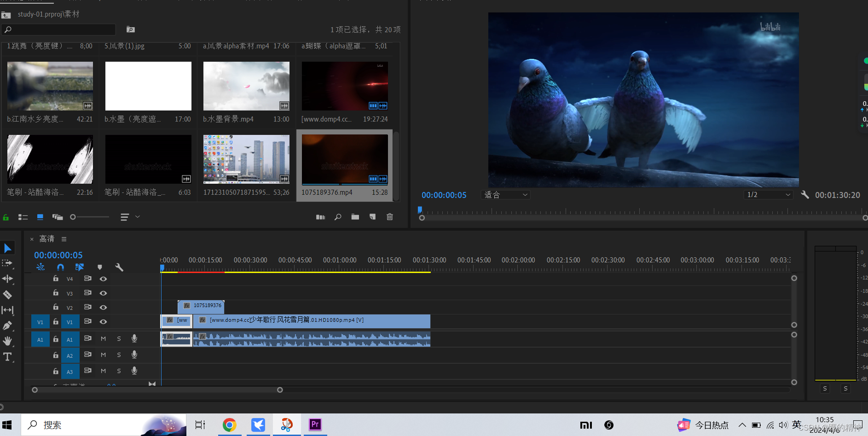Screen dimensions: 868x436
Task: Open Windows Start menu
Action: tap(7, 424)
